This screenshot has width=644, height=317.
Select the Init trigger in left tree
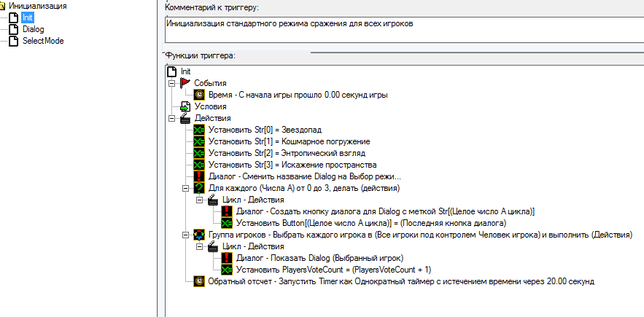pos(27,17)
